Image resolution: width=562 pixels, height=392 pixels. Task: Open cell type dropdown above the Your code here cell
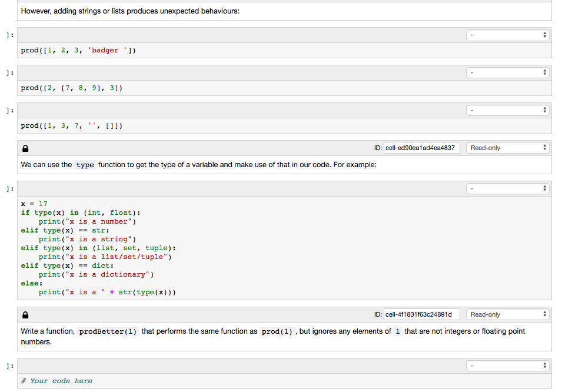coord(507,365)
